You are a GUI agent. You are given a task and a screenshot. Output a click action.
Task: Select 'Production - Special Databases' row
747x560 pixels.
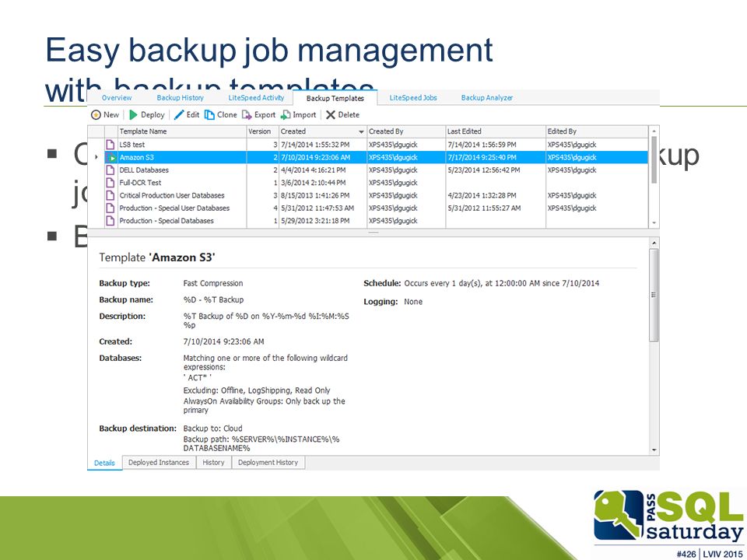click(x=368, y=220)
